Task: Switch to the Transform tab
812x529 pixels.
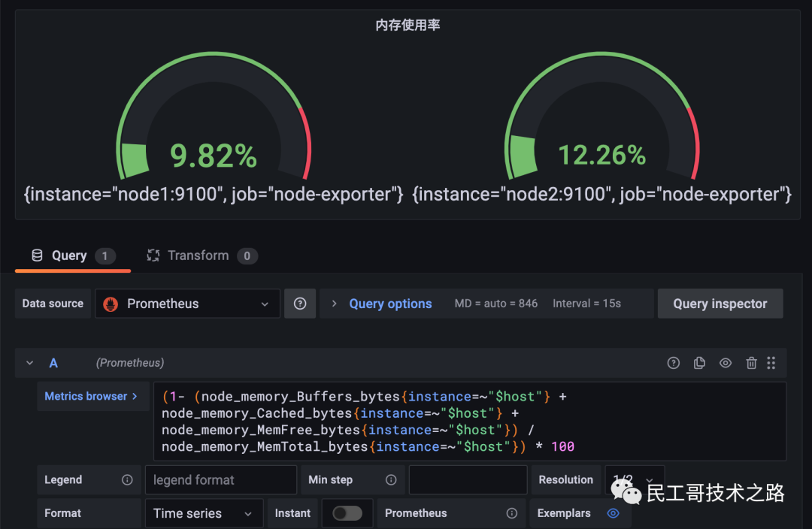Action: 202,255
